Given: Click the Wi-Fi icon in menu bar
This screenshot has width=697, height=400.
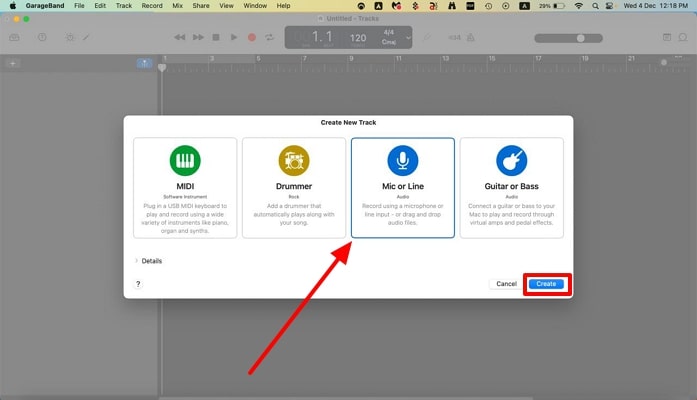Looking at the screenshot, I should click(578, 6).
